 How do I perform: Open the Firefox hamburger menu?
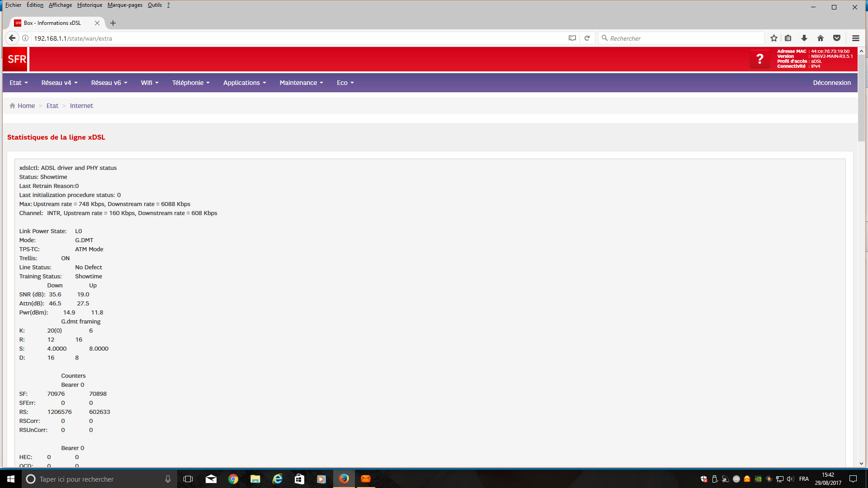pos(855,38)
